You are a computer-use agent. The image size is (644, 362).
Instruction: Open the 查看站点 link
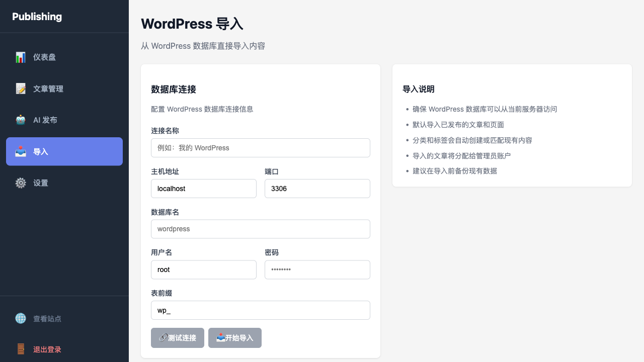pos(64,318)
